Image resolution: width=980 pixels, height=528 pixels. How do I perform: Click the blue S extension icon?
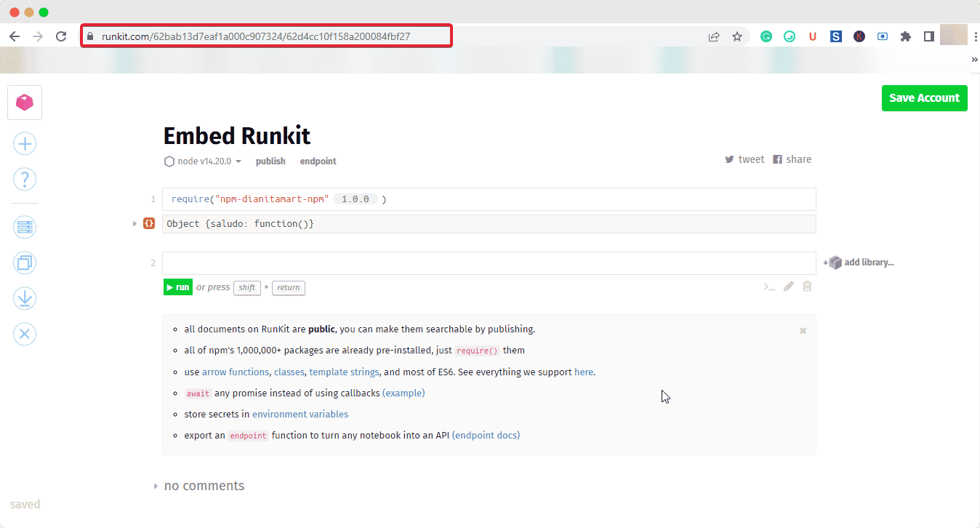836,36
